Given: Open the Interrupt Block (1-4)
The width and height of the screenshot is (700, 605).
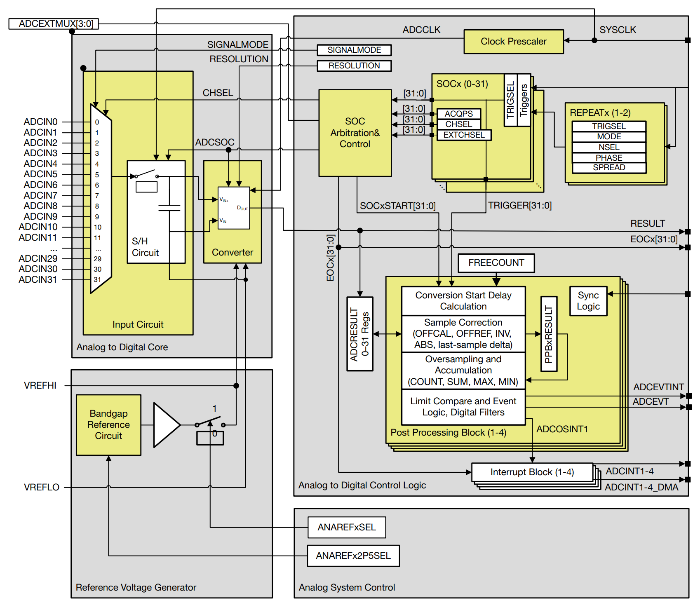Looking at the screenshot, I should coord(532,471).
